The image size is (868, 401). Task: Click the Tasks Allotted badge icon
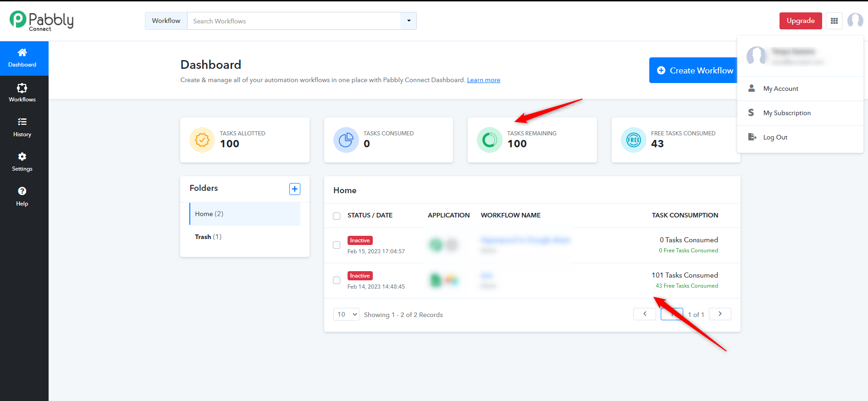point(202,140)
